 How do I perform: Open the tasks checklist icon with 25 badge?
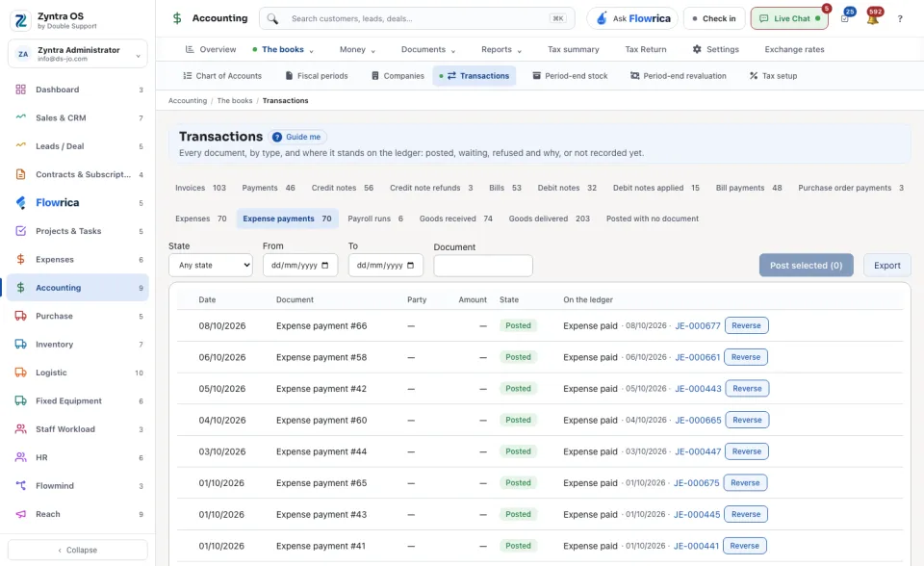(x=845, y=18)
